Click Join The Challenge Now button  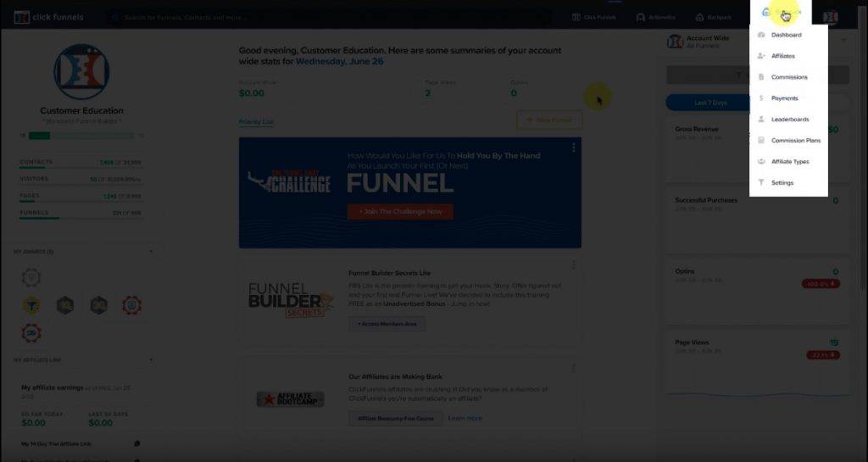(x=400, y=211)
